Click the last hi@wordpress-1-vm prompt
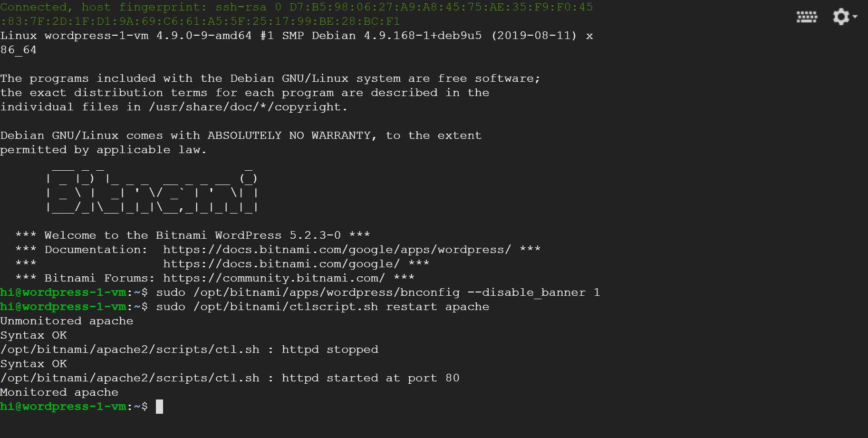The image size is (868, 438). click(63, 407)
